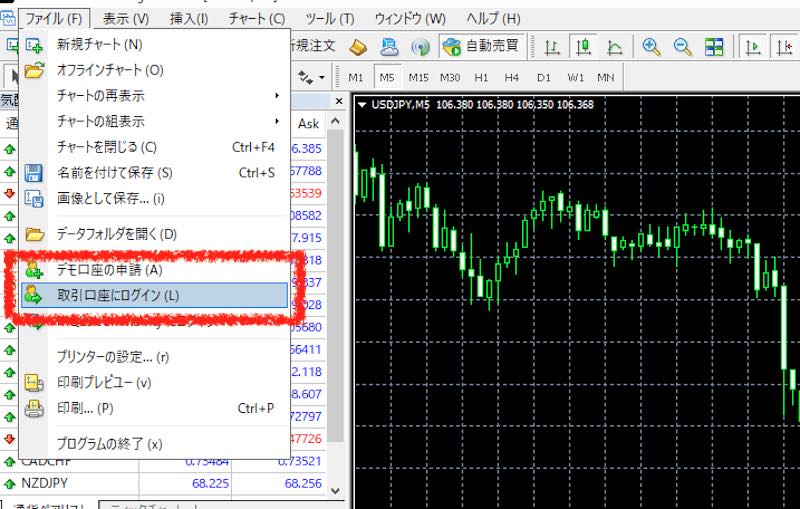Open the ウィンドウ (W) menu

410,19
